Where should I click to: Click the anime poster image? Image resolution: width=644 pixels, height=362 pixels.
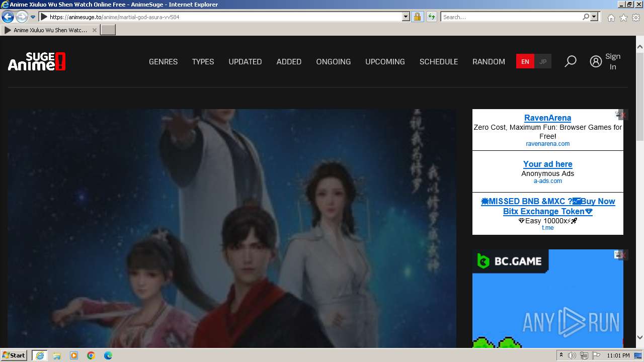coord(232,229)
